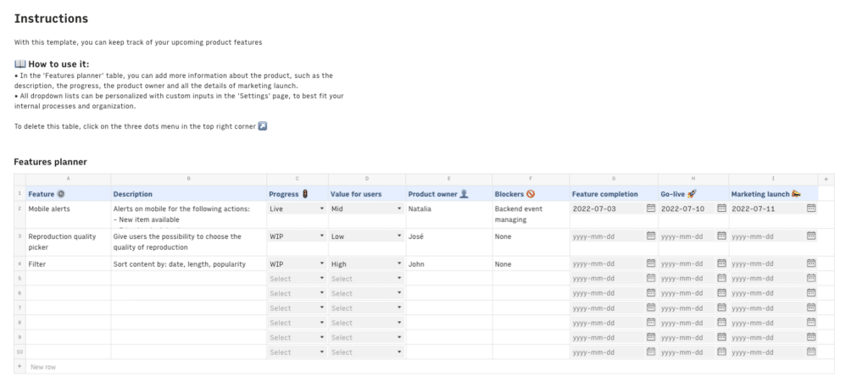
Task: Select the Product owner column header
Action: tap(448, 194)
